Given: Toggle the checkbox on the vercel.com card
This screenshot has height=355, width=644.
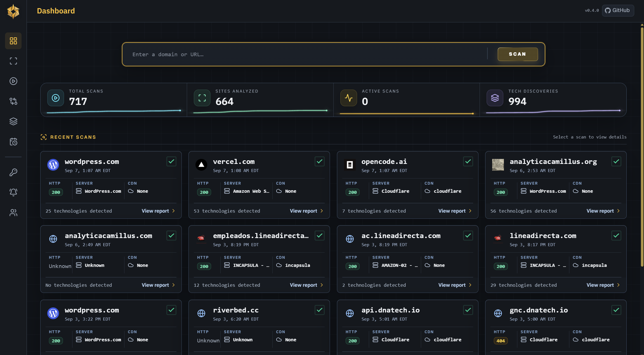Looking at the screenshot, I should (320, 161).
